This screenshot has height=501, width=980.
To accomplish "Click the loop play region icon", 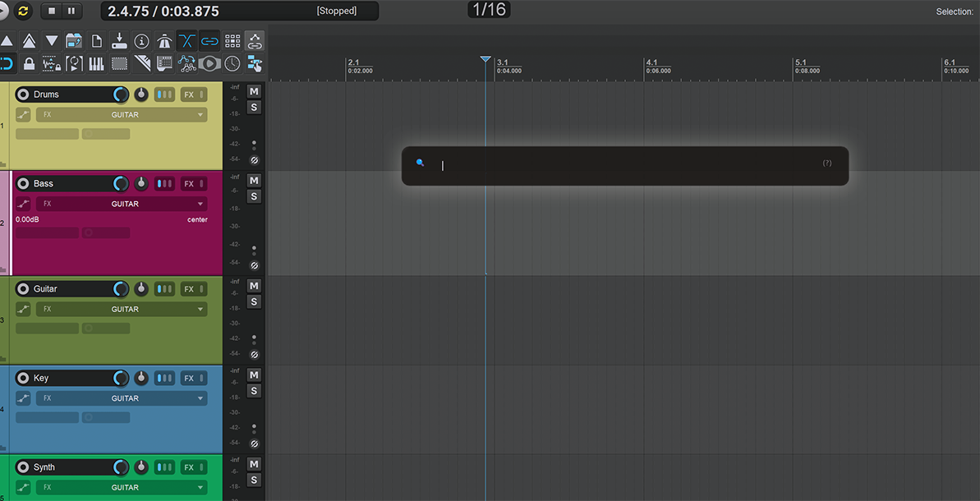I will tap(74, 63).
